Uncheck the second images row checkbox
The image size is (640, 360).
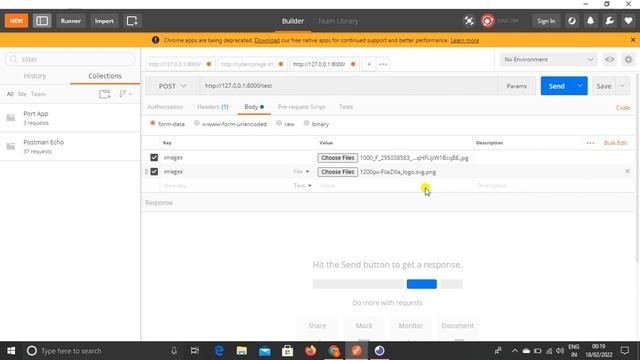point(154,171)
